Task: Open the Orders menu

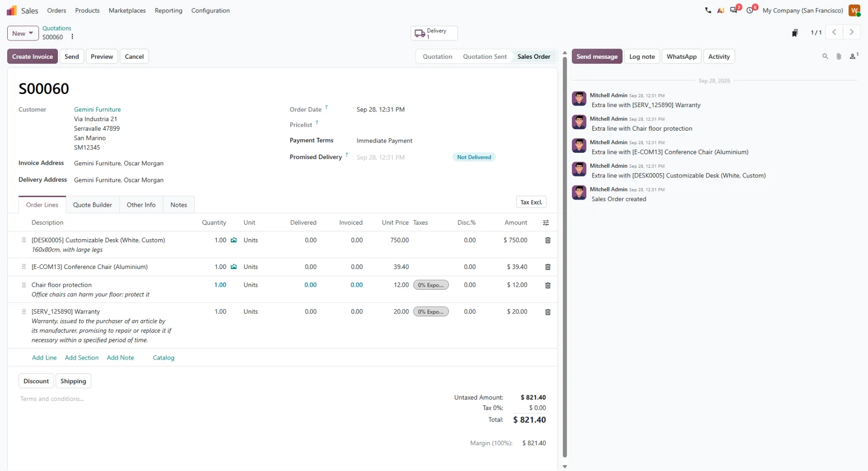Action: tap(56, 11)
